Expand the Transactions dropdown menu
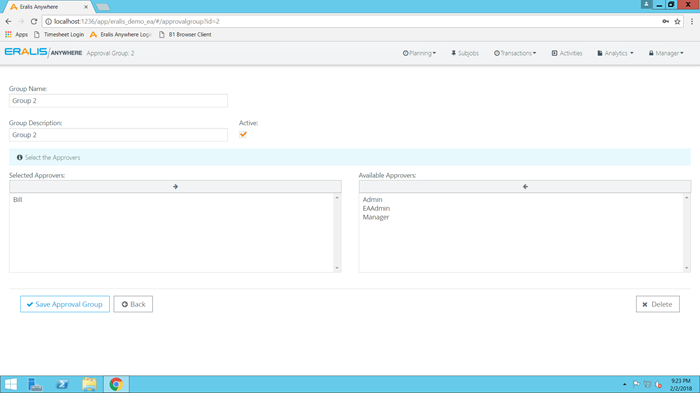The image size is (700, 393). [x=515, y=53]
